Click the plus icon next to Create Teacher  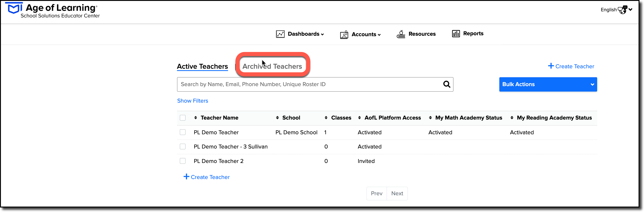click(x=551, y=66)
